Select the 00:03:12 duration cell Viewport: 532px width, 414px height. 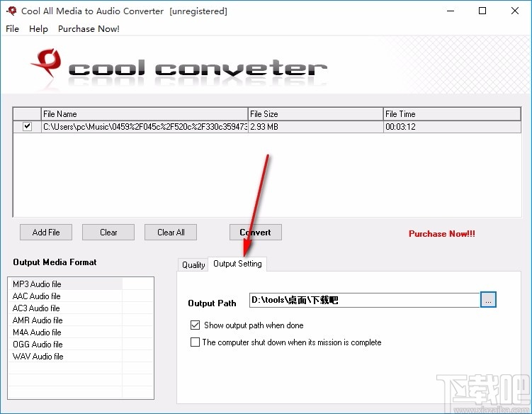point(452,127)
